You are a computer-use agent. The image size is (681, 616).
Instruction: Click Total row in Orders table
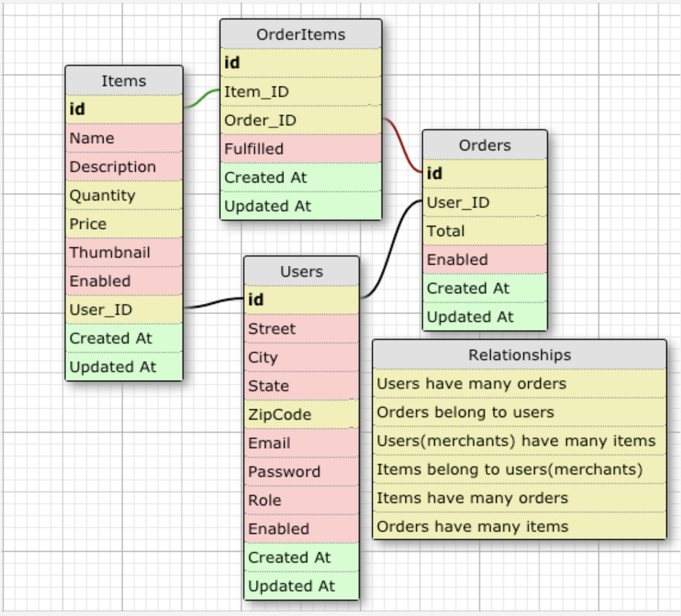(x=485, y=231)
